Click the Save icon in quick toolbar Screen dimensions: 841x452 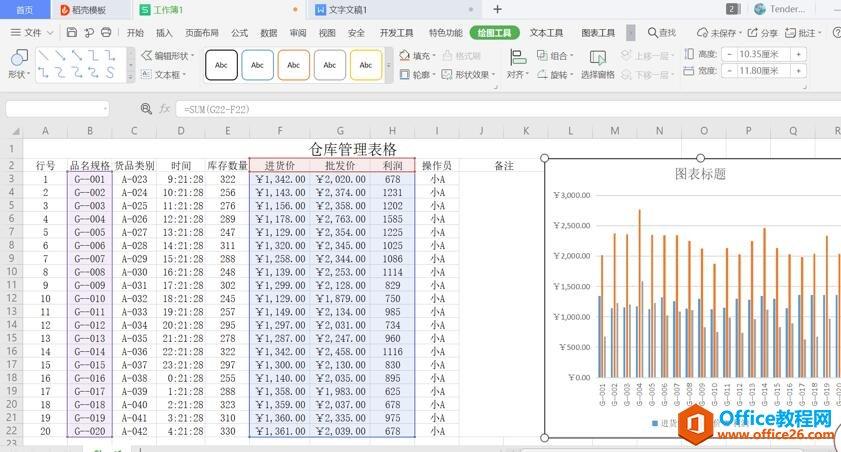pyautogui.click(x=71, y=33)
